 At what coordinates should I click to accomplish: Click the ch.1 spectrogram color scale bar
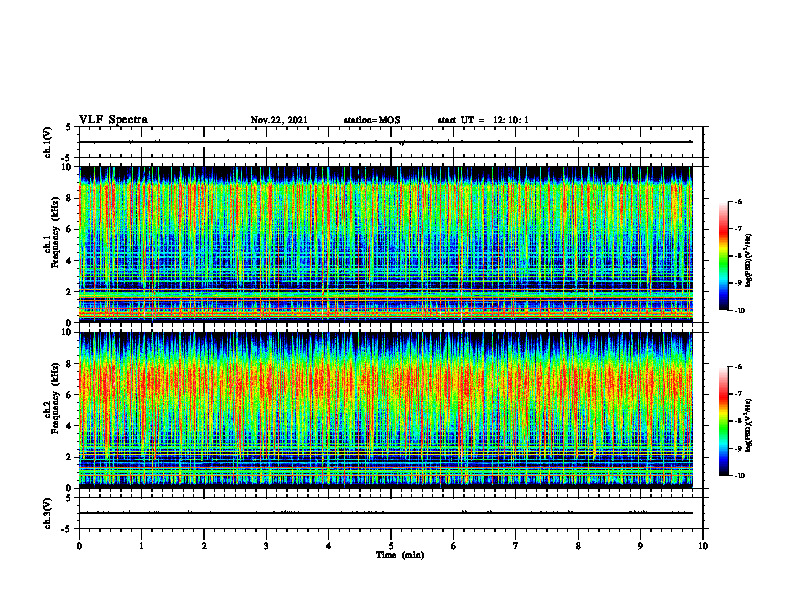(x=723, y=256)
